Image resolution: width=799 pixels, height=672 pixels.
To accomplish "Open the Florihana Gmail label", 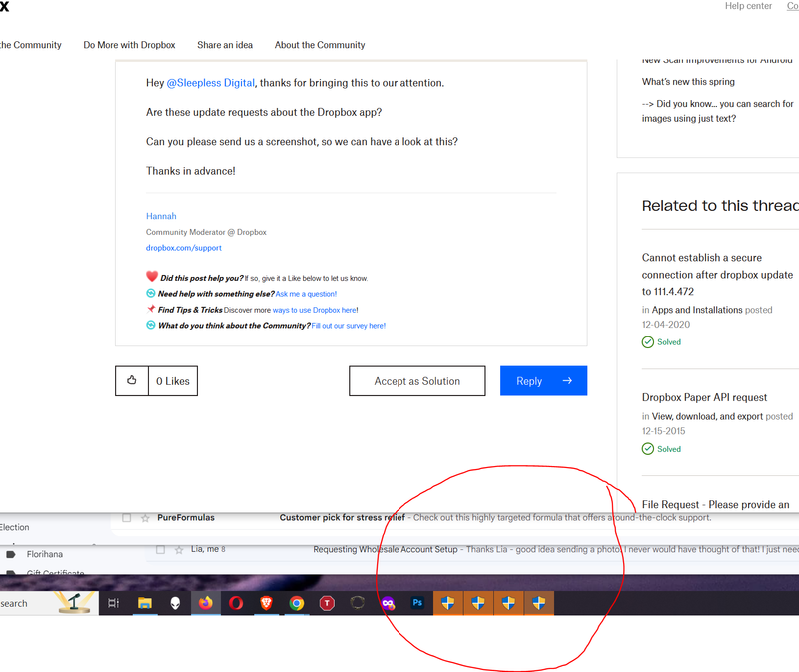I will 45,554.
